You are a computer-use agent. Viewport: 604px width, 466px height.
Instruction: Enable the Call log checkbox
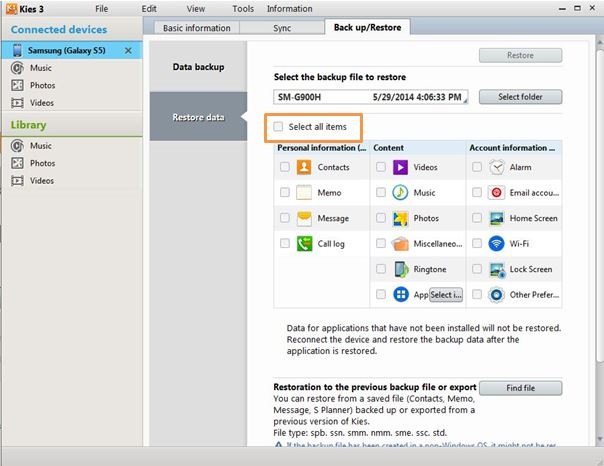pos(285,243)
